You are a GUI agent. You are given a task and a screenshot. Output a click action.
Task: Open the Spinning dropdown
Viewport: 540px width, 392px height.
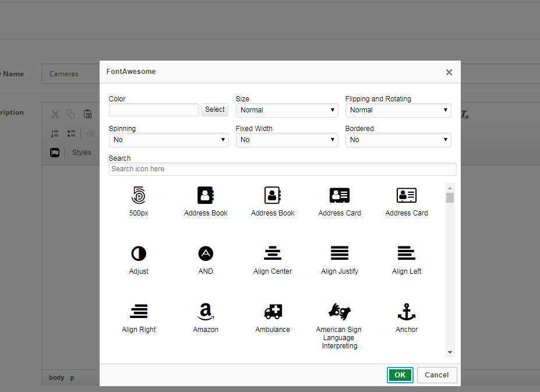click(x=168, y=140)
